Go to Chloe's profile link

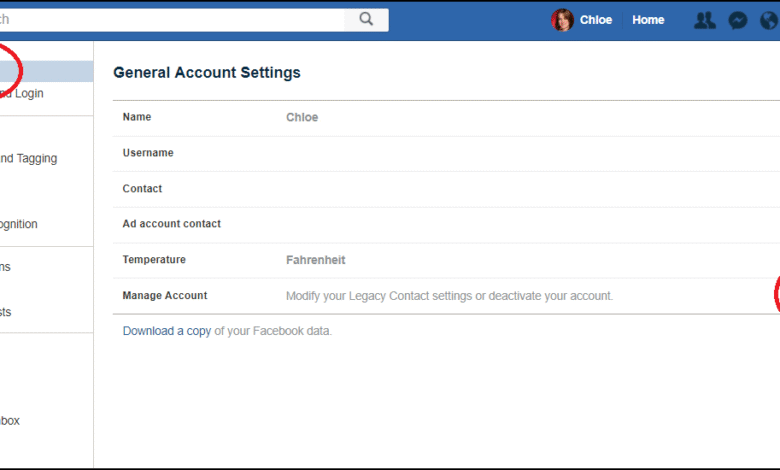595,20
